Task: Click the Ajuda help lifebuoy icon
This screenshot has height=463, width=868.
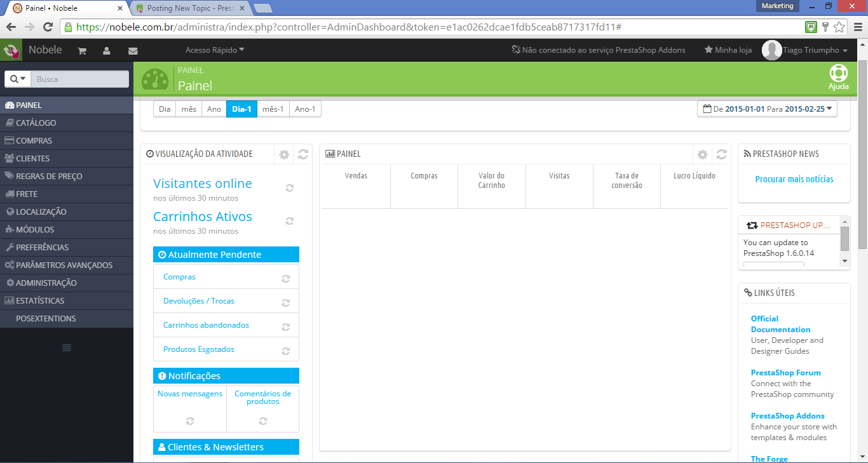Action: (x=838, y=77)
